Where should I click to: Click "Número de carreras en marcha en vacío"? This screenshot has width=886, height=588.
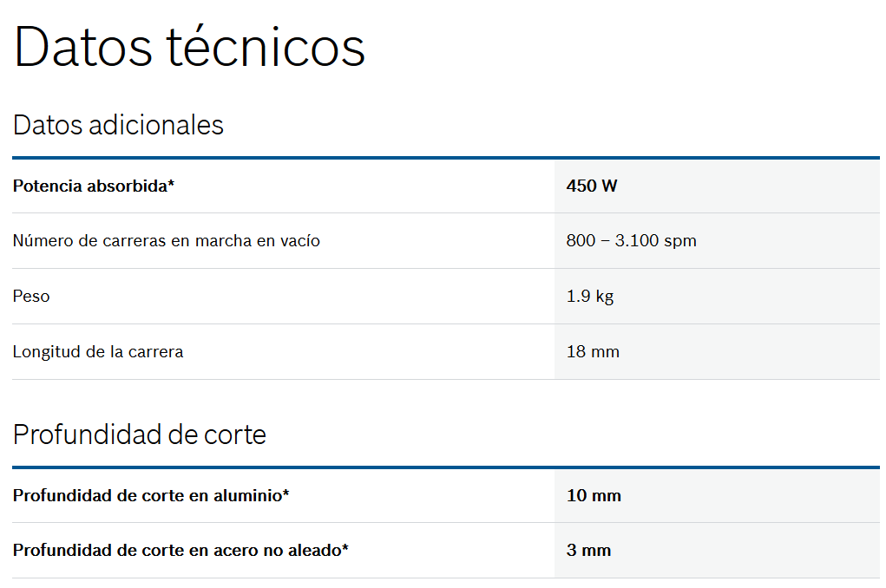pos(166,241)
